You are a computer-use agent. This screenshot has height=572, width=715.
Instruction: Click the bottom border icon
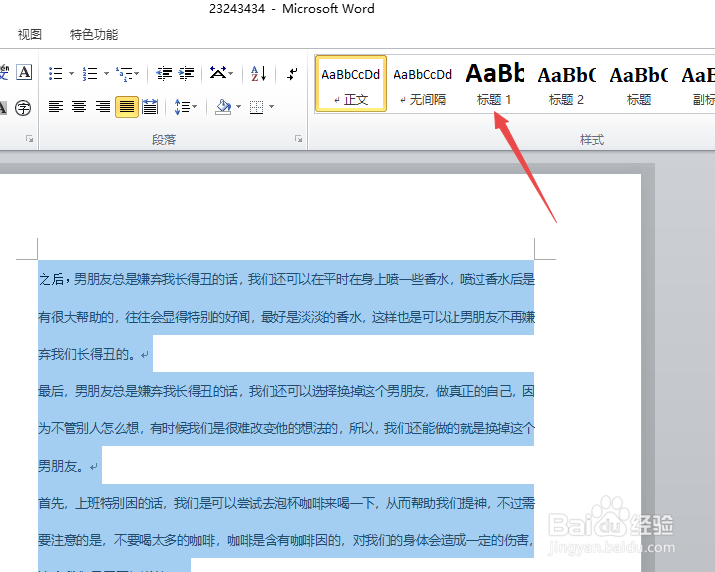(256, 108)
